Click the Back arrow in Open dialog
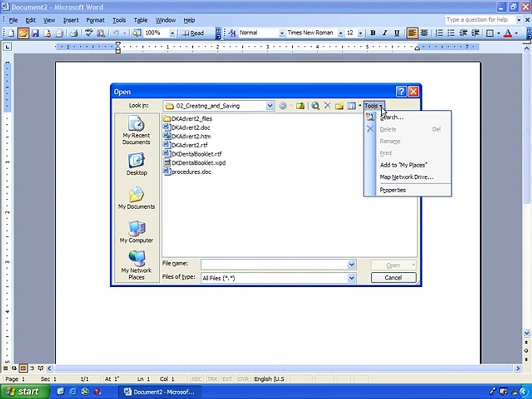 coord(283,106)
